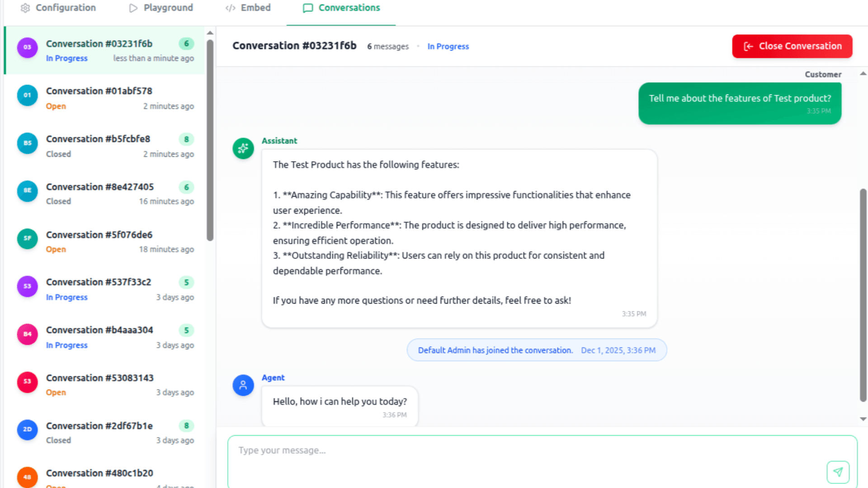Click the Embed code brackets icon
The height and width of the screenshot is (488, 868).
tap(230, 8)
